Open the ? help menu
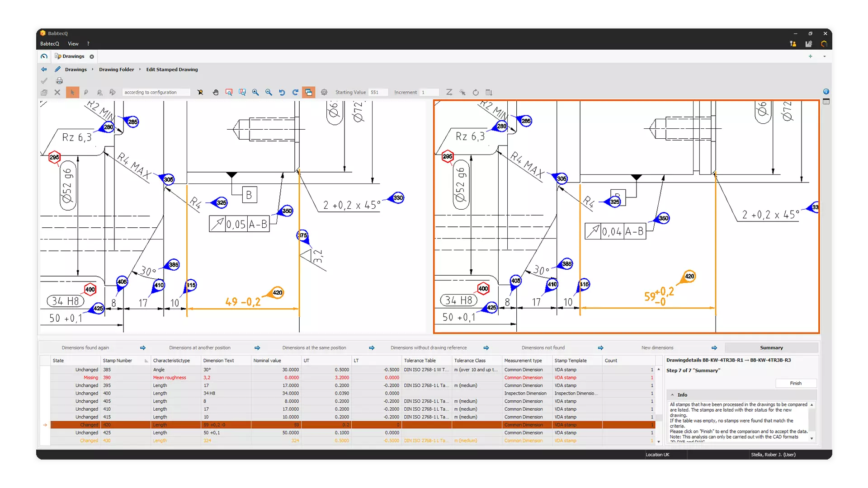868x488 pixels. pyautogui.click(x=88, y=44)
